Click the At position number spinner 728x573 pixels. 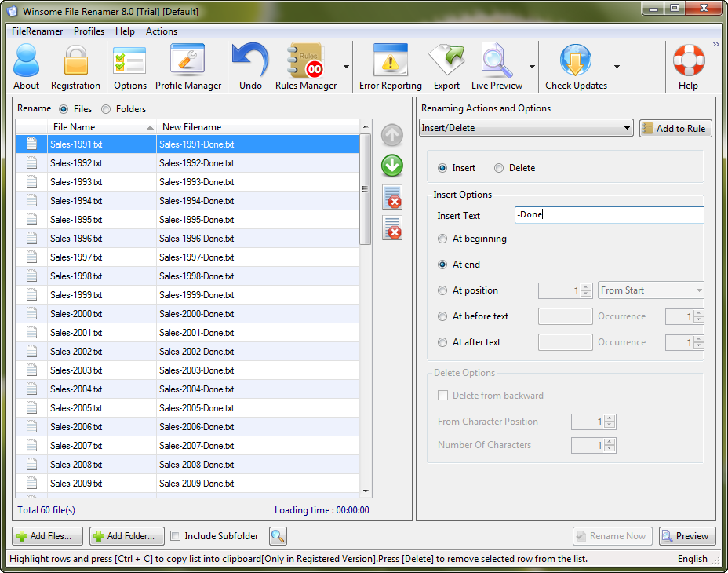tap(586, 290)
